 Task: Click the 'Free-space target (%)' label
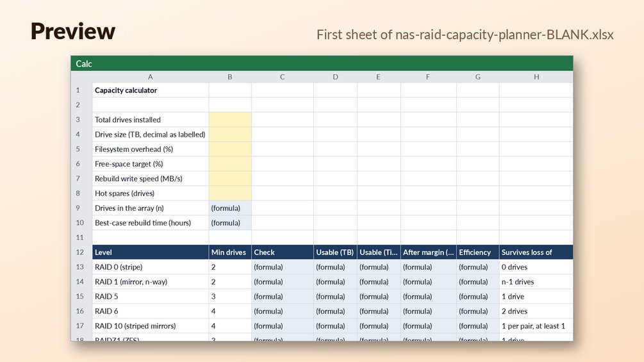point(129,164)
